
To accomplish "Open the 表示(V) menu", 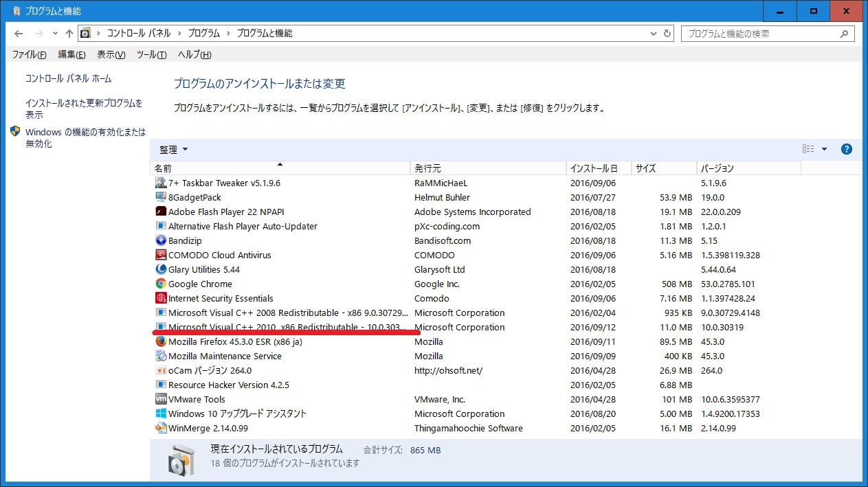I will pos(111,55).
